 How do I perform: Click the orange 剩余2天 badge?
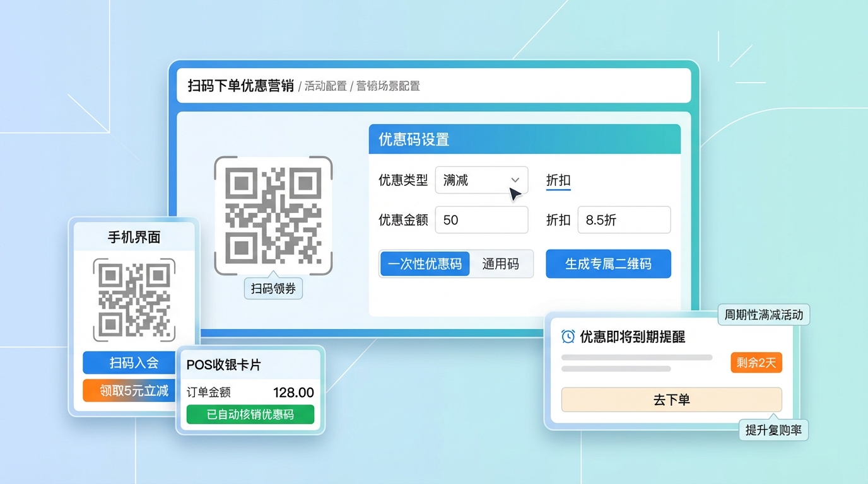pos(756,362)
